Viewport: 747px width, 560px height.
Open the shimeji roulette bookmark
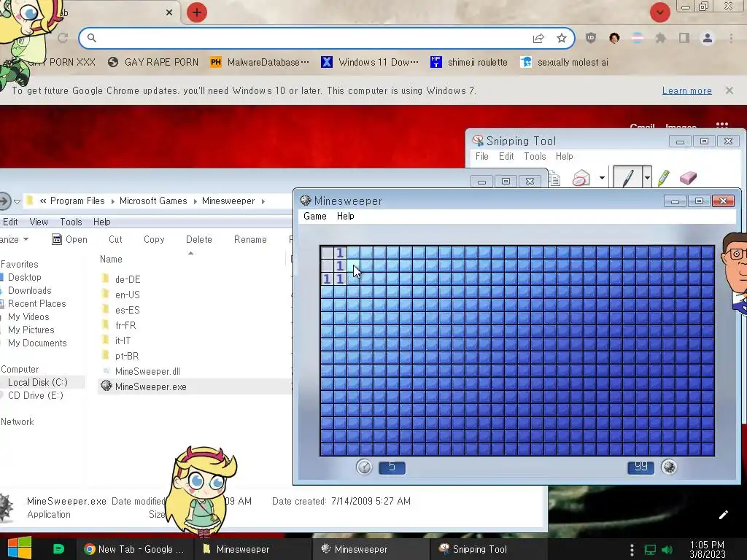pyautogui.click(x=469, y=63)
